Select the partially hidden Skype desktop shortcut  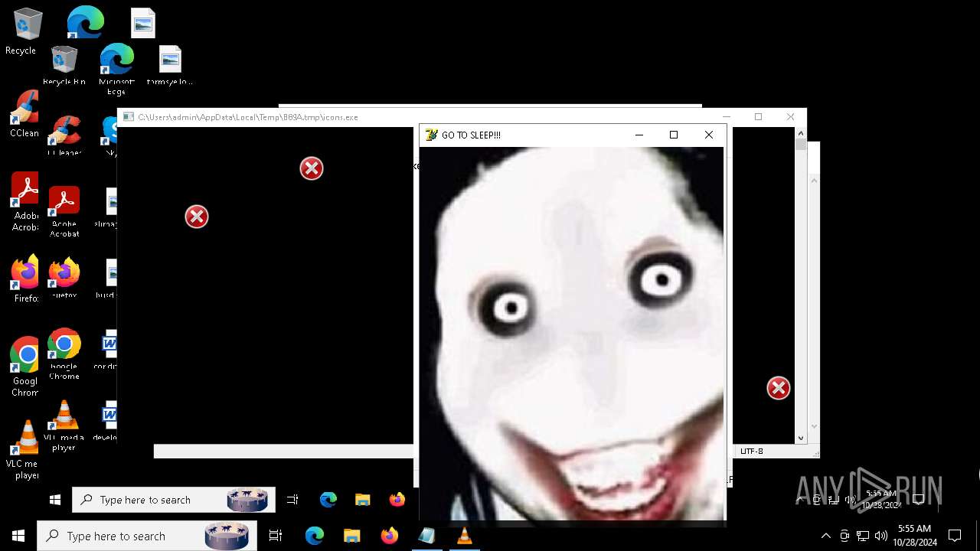(109, 135)
